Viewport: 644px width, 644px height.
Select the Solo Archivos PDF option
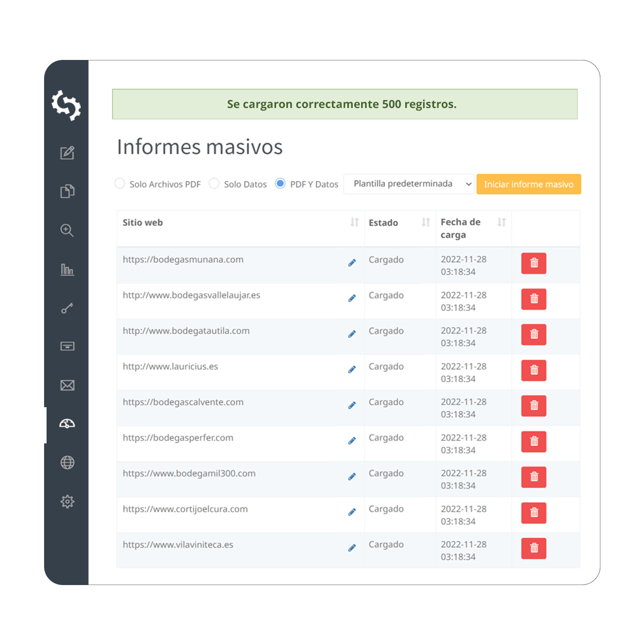point(120,184)
